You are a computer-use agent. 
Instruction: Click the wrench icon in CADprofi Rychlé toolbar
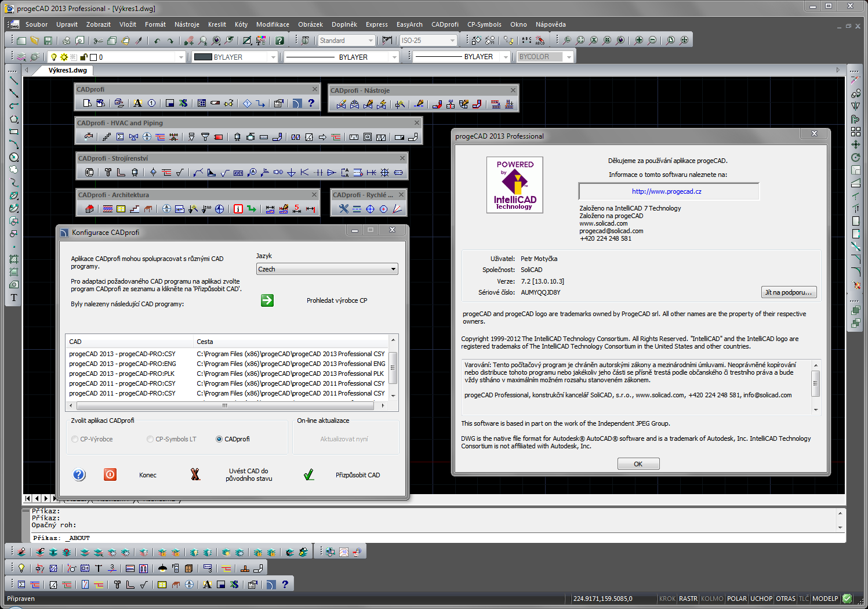(x=343, y=209)
